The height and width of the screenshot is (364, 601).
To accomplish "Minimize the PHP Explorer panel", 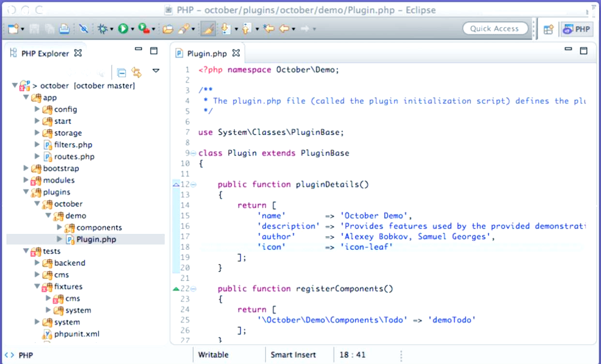I will [x=139, y=49].
